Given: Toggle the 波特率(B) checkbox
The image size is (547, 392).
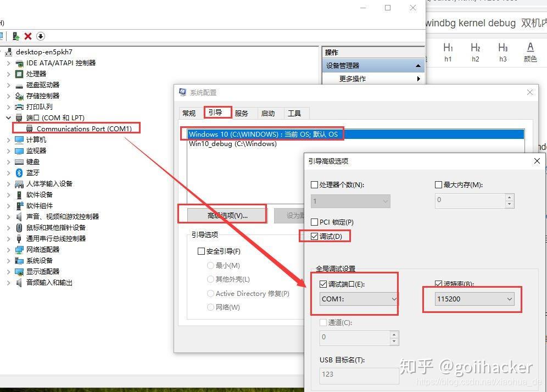Looking at the screenshot, I should click(438, 283).
